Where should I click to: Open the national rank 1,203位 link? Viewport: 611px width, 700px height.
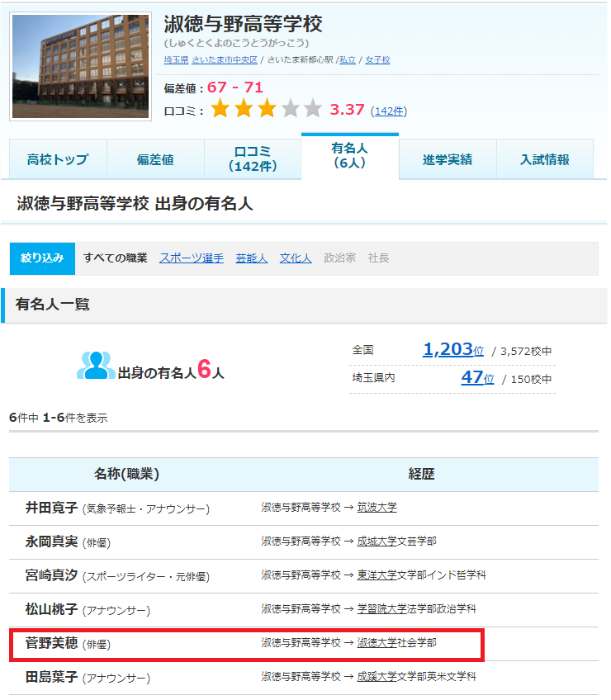[x=453, y=350]
